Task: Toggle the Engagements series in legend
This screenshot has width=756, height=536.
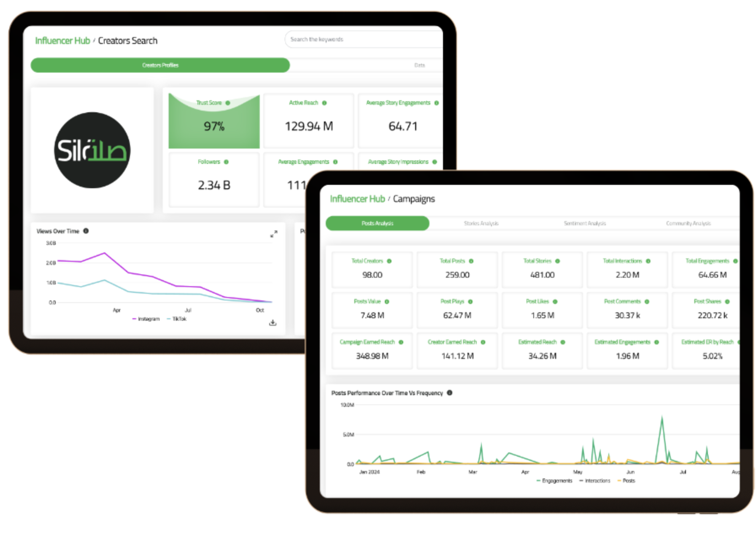Action: (554, 481)
